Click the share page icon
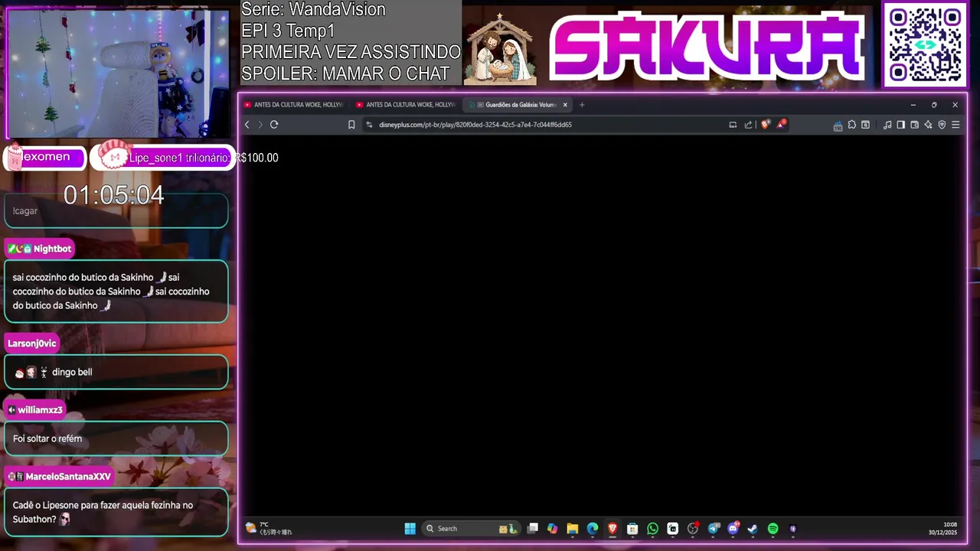Image resolution: width=980 pixels, height=551 pixels. (748, 125)
